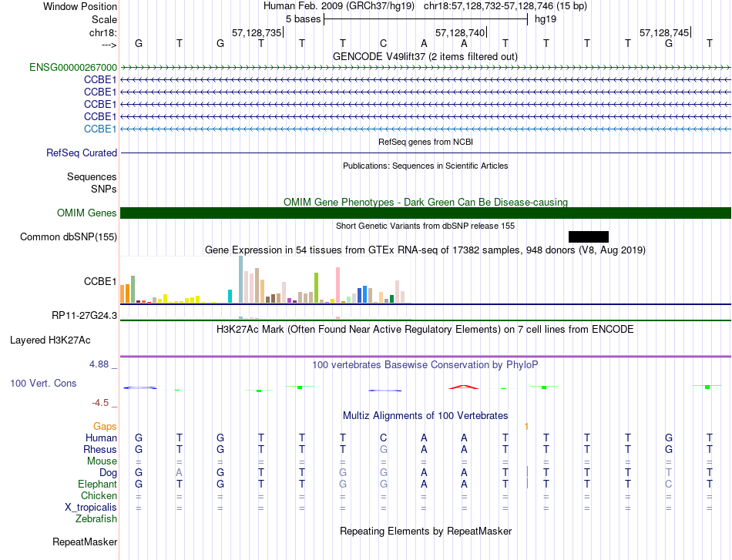Click Repeating Elements by RepeatMasker title
Viewport: 732px width, 560px height.
click(426, 531)
